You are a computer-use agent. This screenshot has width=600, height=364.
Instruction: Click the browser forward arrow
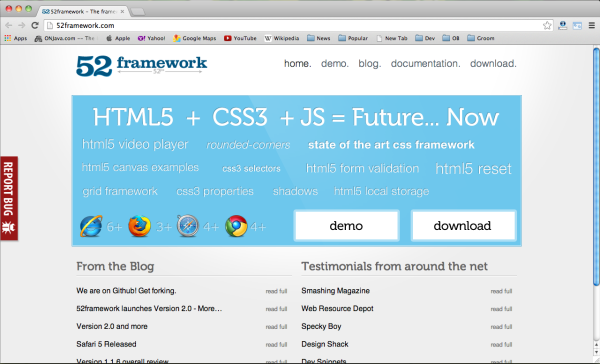click(x=21, y=25)
